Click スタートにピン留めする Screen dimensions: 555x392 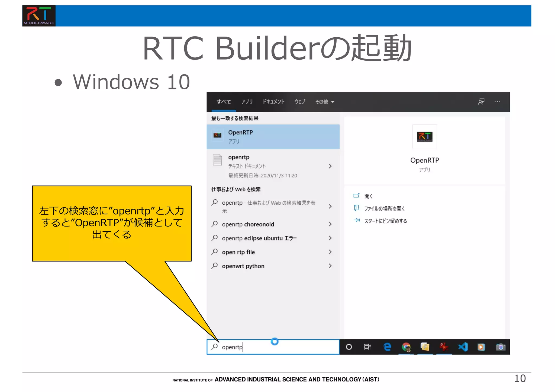click(x=385, y=221)
